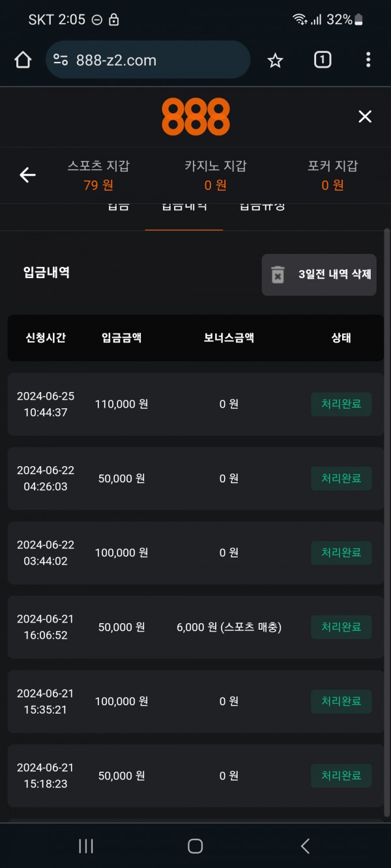The width and height of the screenshot is (391, 868).
Task: Tap the Android system back button
Action: point(305,846)
